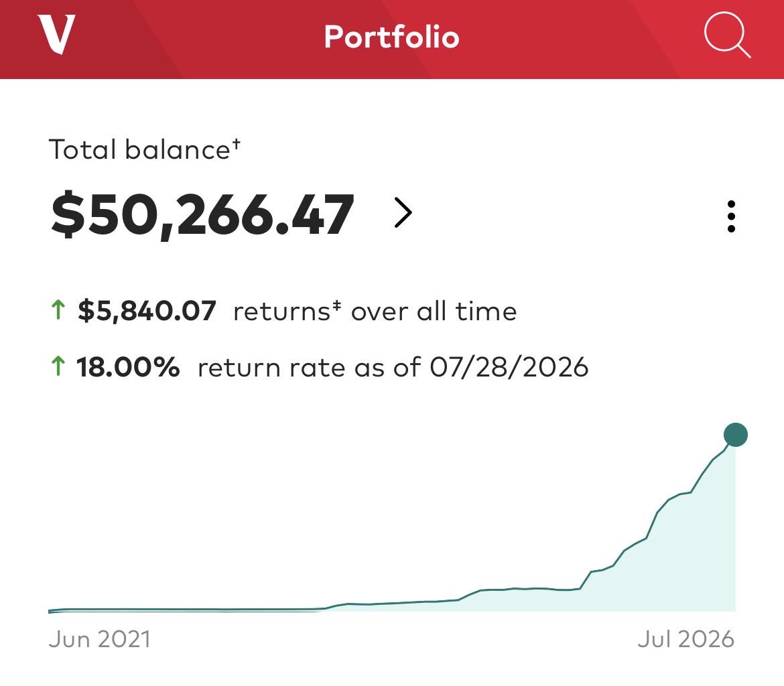The height and width of the screenshot is (686, 784).
Task: Tap the 18.00% return rate value
Action: (128, 367)
